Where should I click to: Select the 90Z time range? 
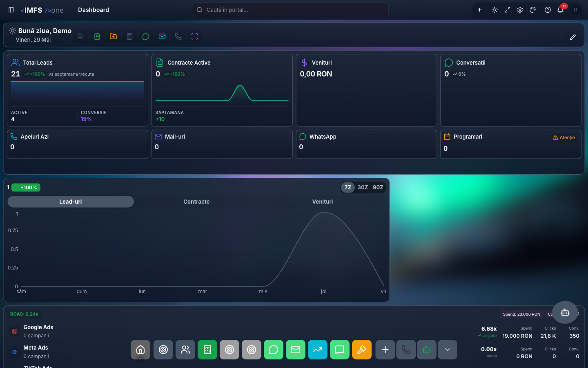378,187
